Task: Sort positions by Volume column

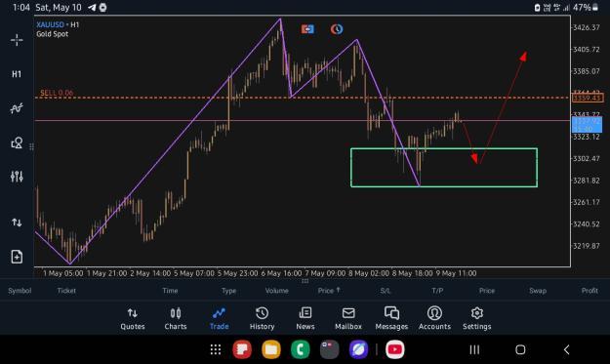Action: 276,291
